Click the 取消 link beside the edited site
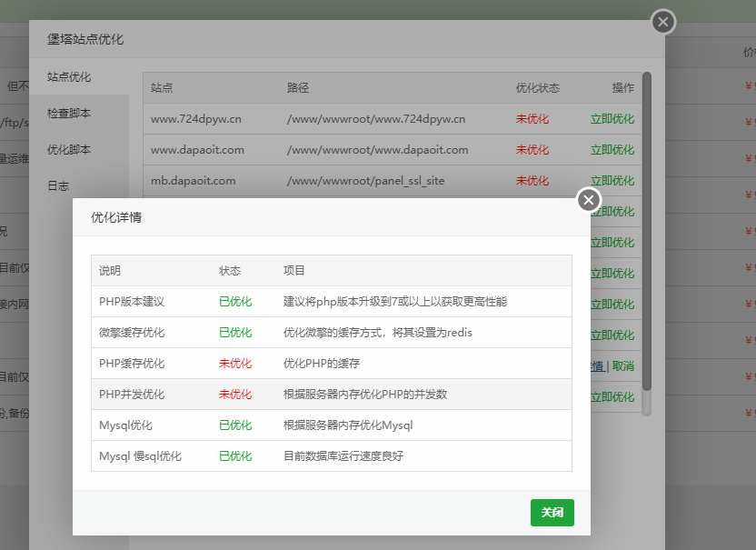 (624, 365)
